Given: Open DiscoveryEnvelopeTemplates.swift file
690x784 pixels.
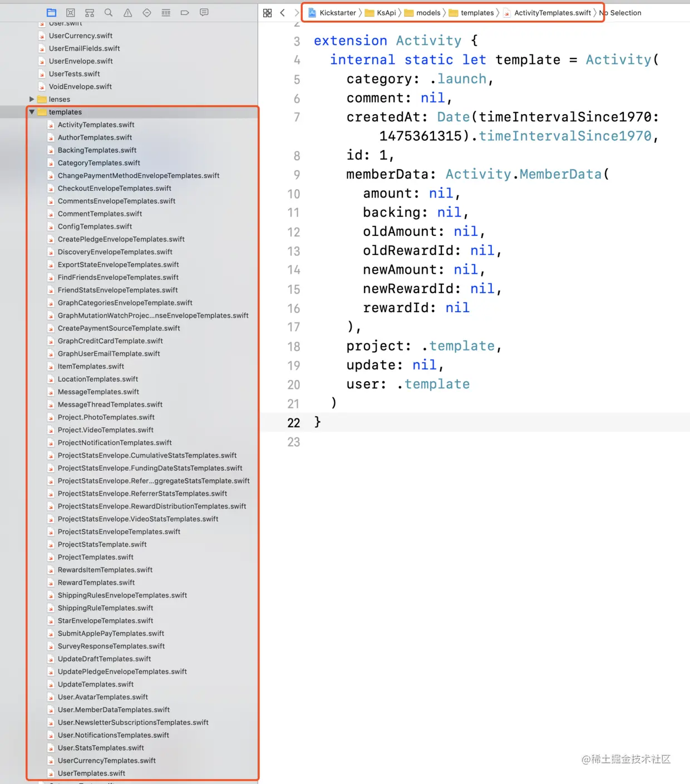Looking at the screenshot, I should pyautogui.click(x=115, y=252).
